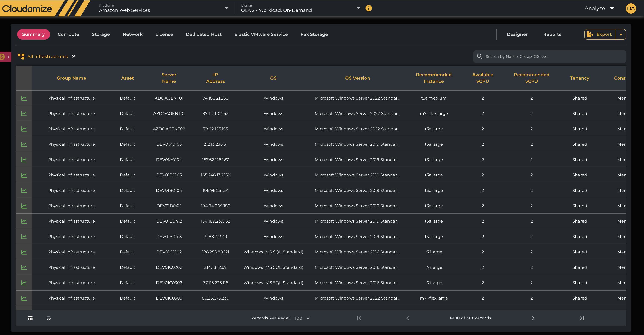Click the Export button
The height and width of the screenshot is (335, 644).
pos(600,34)
